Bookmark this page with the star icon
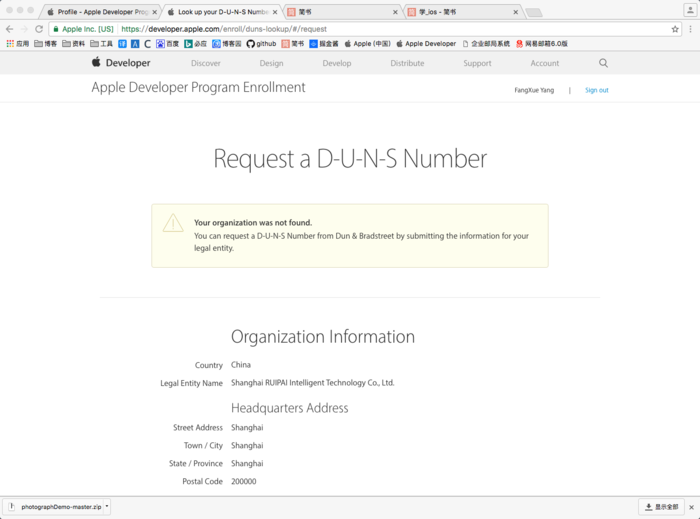 point(675,29)
